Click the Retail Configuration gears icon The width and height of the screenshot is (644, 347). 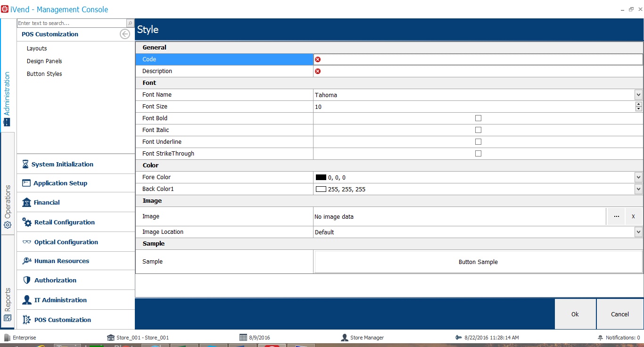click(x=27, y=222)
